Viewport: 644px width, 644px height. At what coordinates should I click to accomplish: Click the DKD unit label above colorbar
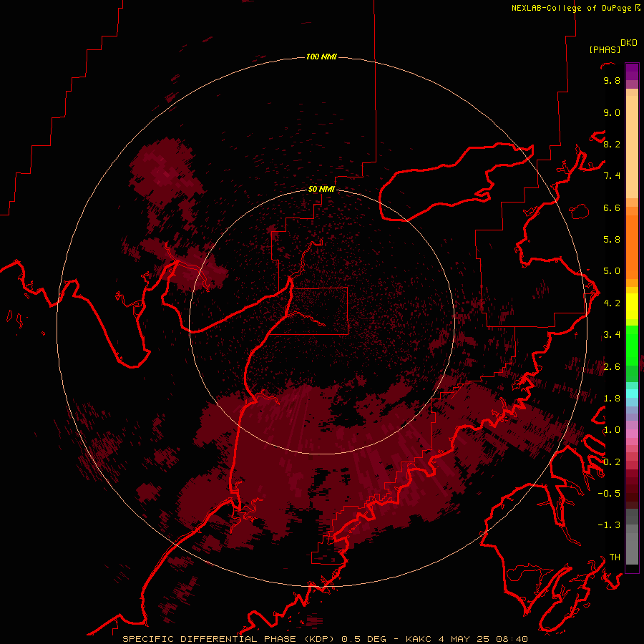coord(628,43)
